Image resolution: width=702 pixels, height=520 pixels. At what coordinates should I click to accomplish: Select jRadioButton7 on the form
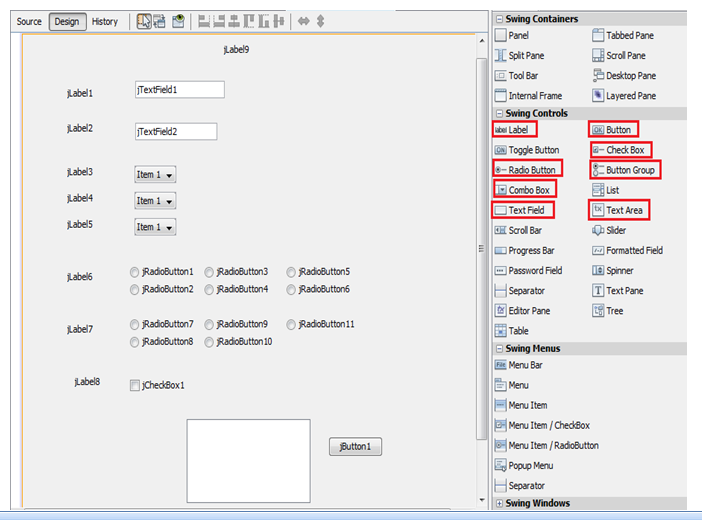162,324
